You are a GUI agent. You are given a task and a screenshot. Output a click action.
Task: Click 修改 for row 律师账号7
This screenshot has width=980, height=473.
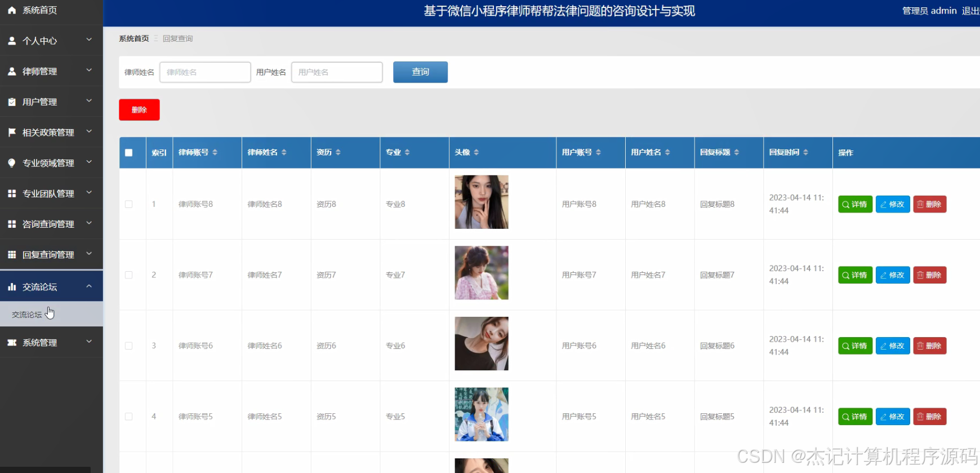click(x=893, y=275)
